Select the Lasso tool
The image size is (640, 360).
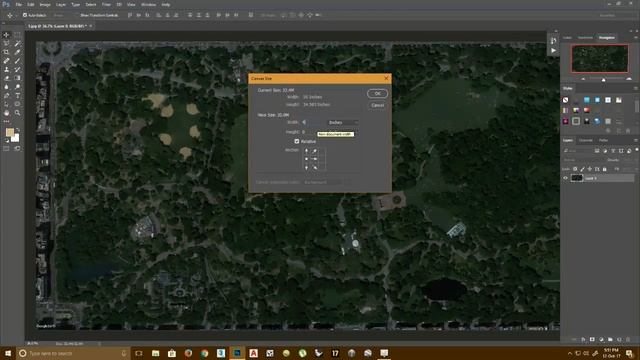click(6, 44)
